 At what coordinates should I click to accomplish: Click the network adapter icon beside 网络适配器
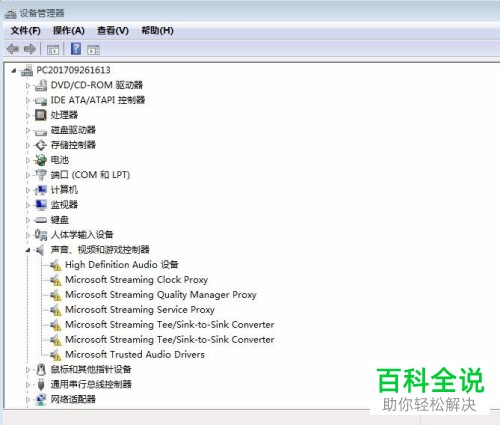(x=41, y=399)
